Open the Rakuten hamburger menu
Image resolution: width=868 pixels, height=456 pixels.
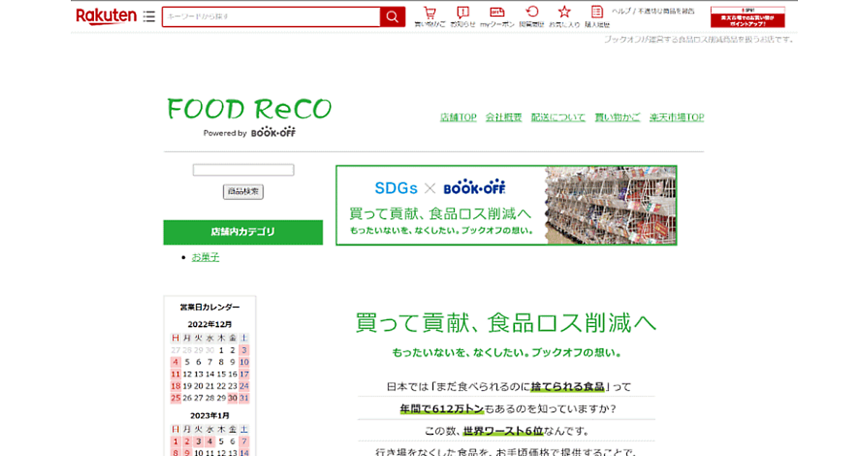pyautogui.click(x=149, y=16)
